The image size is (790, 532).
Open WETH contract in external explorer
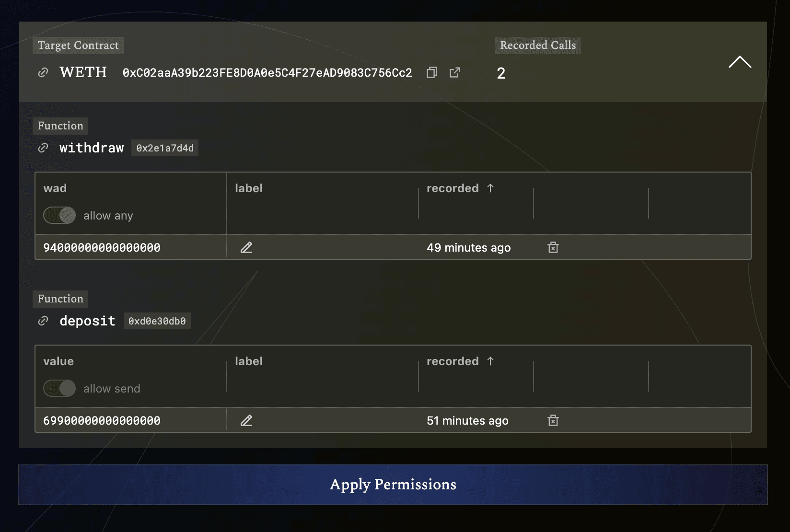click(x=454, y=72)
